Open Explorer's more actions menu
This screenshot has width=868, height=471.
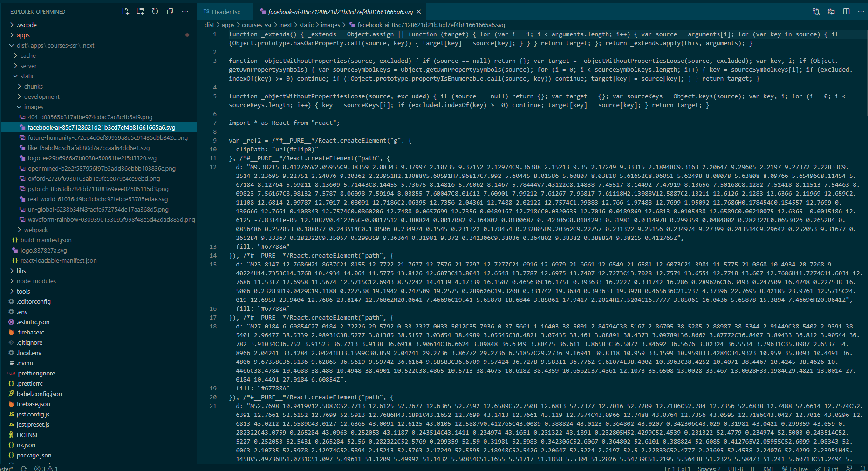pyautogui.click(x=185, y=11)
